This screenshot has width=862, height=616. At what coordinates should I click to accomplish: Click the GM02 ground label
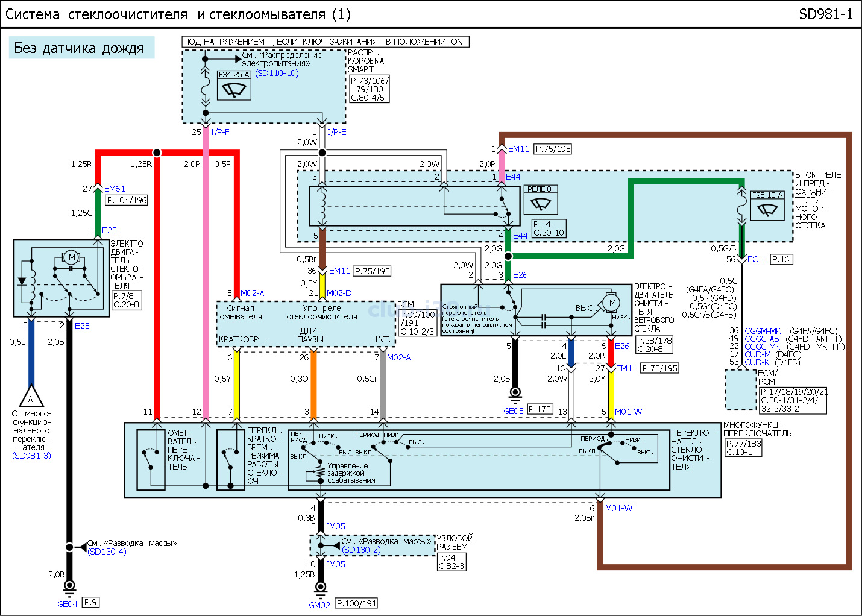pos(319,605)
